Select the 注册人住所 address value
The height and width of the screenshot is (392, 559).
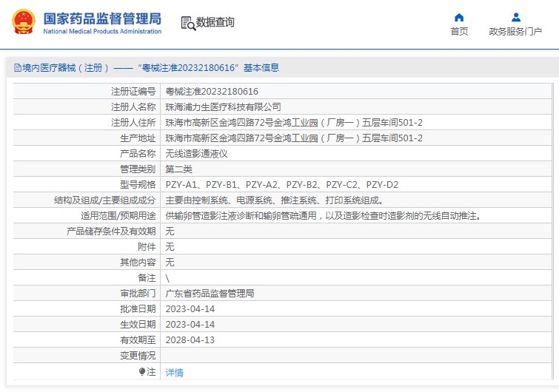(x=294, y=123)
